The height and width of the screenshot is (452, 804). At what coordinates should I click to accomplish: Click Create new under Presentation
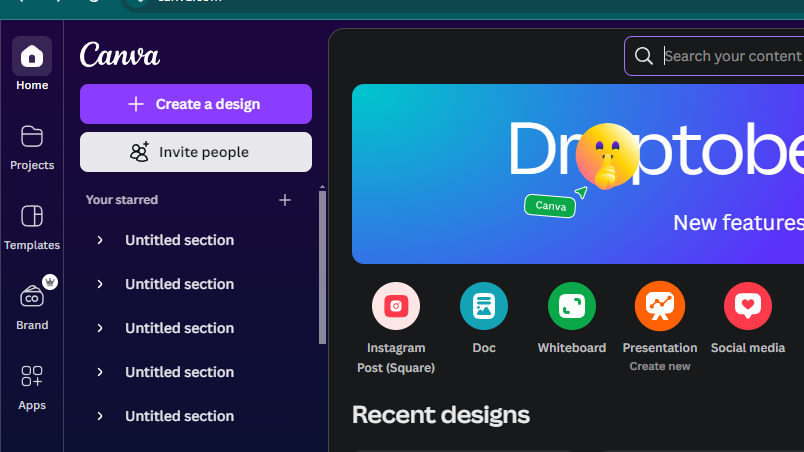click(x=660, y=366)
